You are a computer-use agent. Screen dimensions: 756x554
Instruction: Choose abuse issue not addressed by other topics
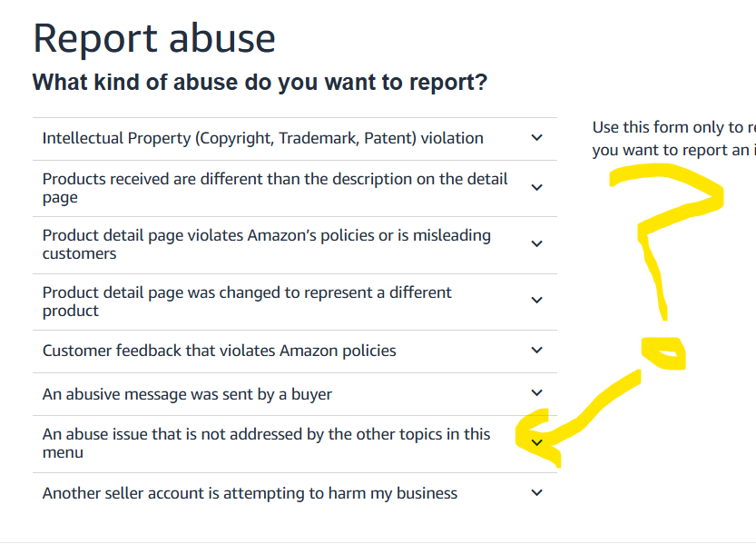pos(295,444)
